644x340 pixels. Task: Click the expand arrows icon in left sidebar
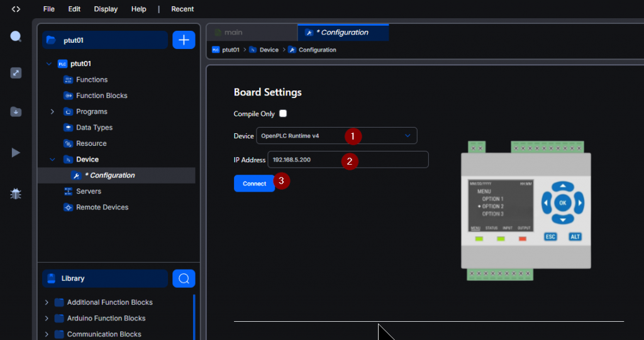[16, 73]
